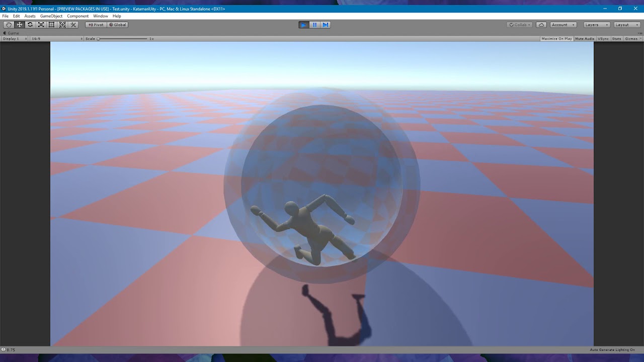Open the Game panel options menu icon

coord(640,33)
